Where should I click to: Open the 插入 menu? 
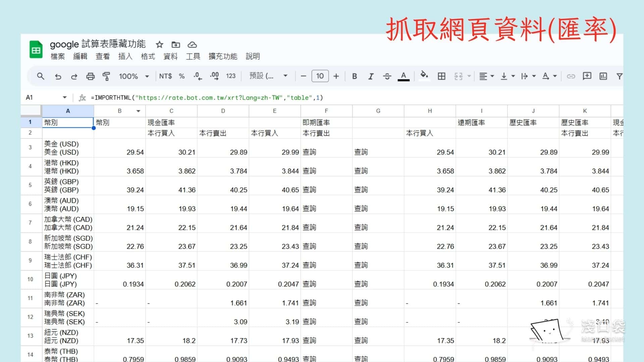tap(125, 56)
